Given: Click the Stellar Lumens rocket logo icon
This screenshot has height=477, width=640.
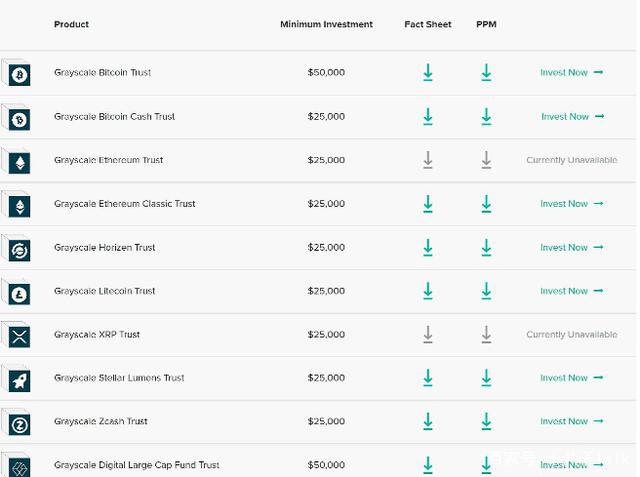Looking at the screenshot, I should click(x=19, y=380).
